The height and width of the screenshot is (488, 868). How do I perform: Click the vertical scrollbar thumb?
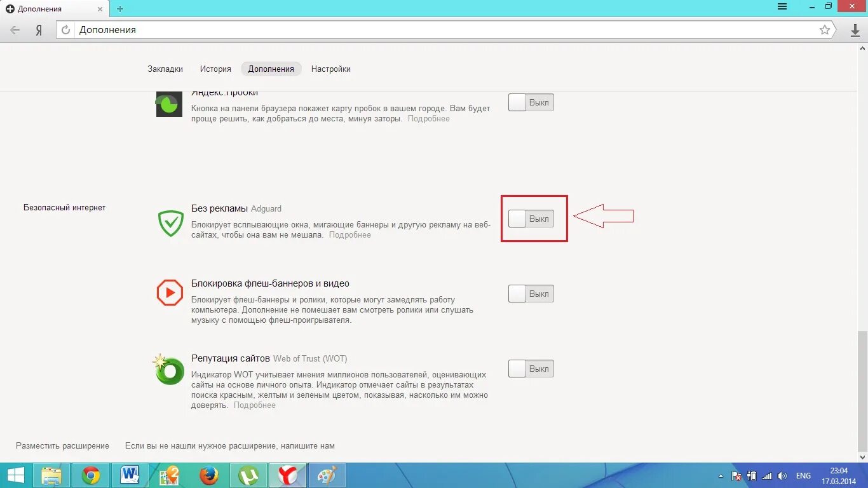[862, 391]
